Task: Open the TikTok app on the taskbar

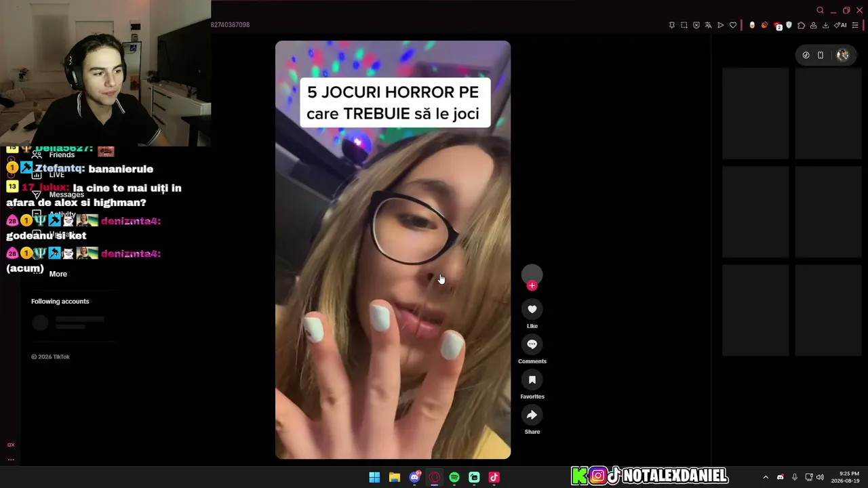Action: pyautogui.click(x=494, y=477)
